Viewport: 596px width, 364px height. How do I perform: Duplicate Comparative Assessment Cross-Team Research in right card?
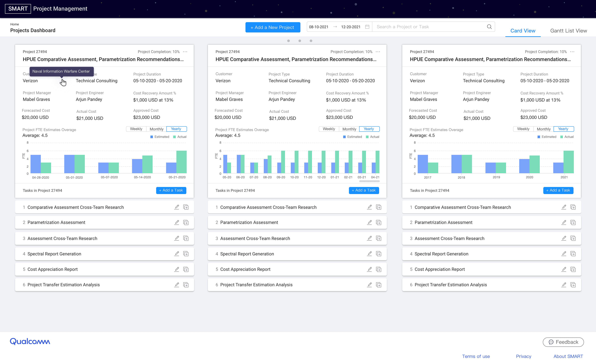pyautogui.click(x=573, y=207)
